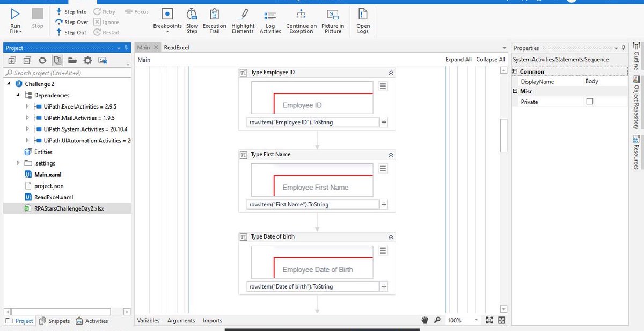Click the Run File play icon
Viewport: 644px width, 331px height.
coord(15,15)
